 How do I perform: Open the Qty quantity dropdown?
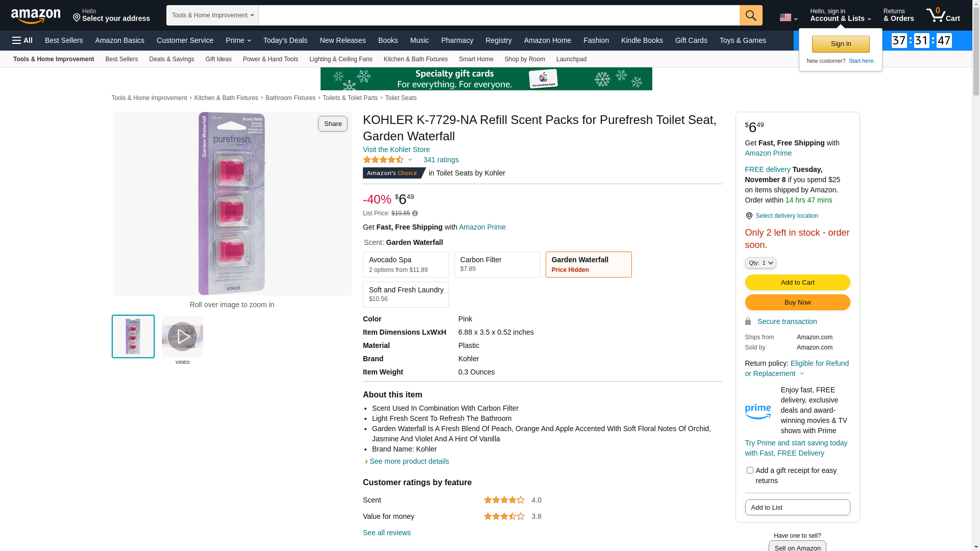tap(760, 263)
